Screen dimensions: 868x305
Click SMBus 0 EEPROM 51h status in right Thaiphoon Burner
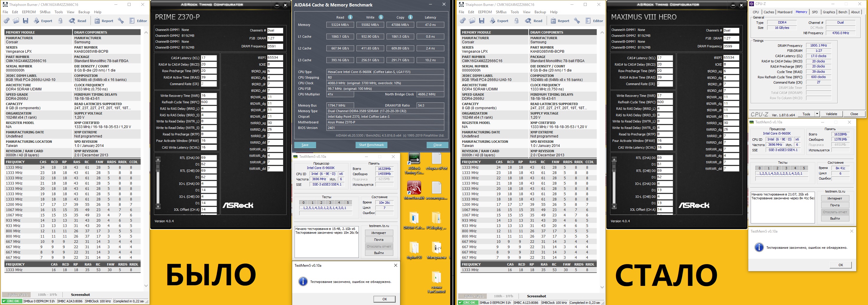point(495,303)
